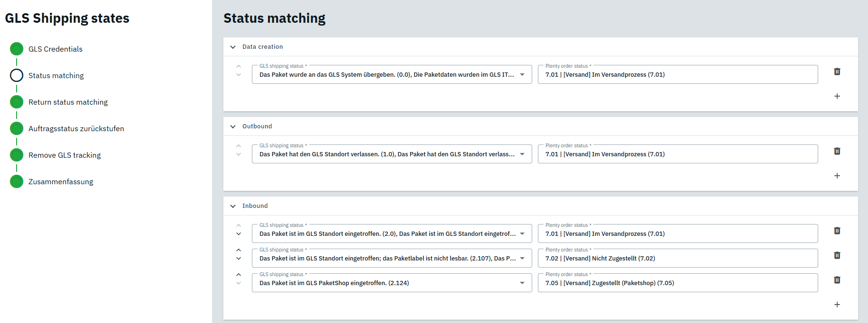Delete the Nicht Zugestellt (7.02) mapping row
The width and height of the screenshot is (868, 323).
coord(837,255)
